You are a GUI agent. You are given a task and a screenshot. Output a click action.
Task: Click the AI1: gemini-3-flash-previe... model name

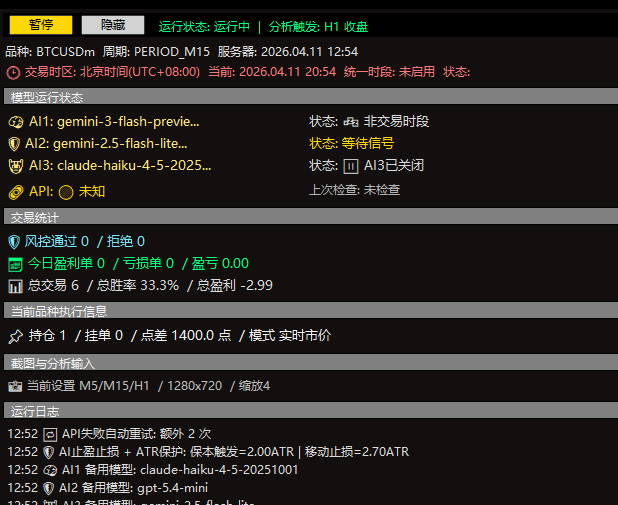[x=114, y=122]
